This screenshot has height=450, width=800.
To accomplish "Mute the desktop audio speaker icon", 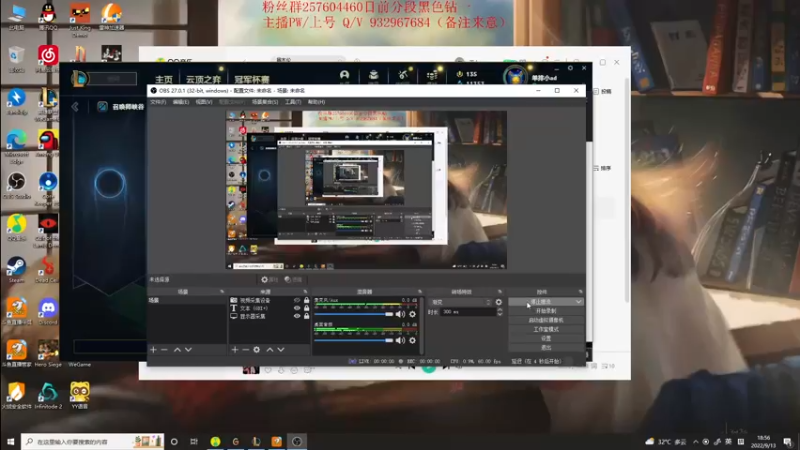I will click(x=401, y=340).
